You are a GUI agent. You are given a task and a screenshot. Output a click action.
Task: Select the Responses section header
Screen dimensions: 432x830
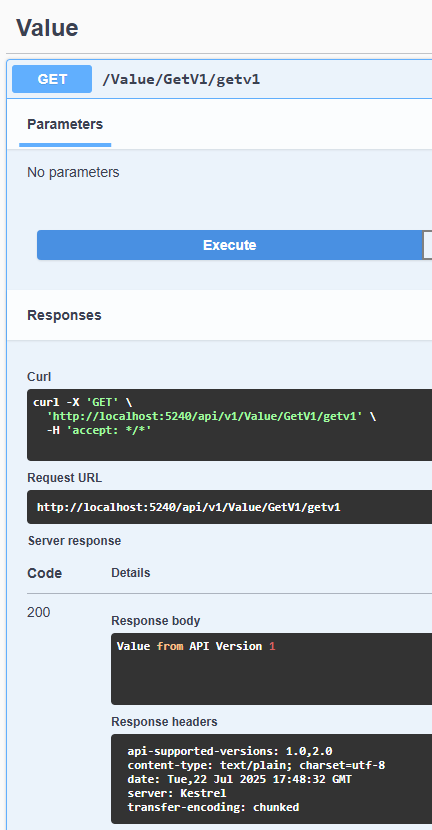(x=64, y=315)
